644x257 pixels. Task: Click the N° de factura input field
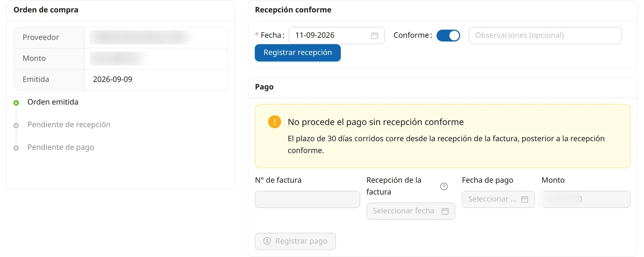[307, 199]
